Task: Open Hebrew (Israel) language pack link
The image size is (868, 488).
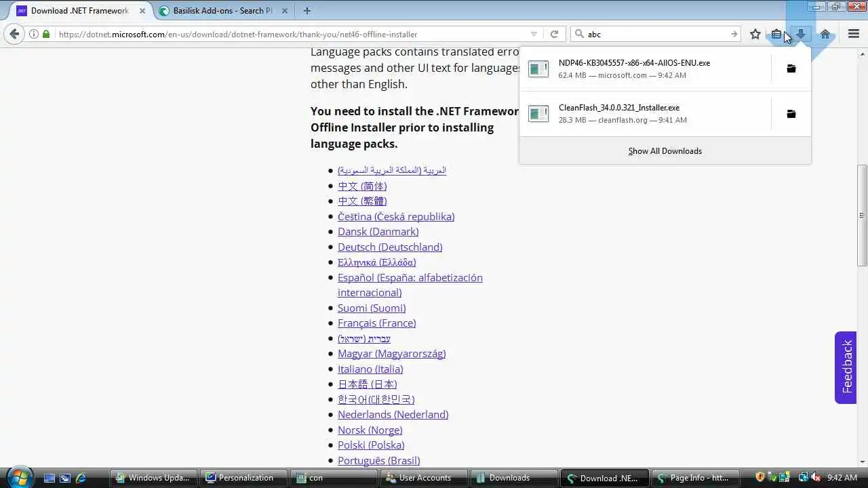Action: 364,338
